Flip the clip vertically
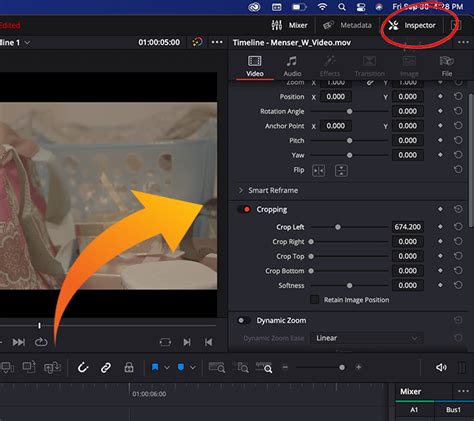The width and height of the screenshot is (474, 421). point(341,171)
